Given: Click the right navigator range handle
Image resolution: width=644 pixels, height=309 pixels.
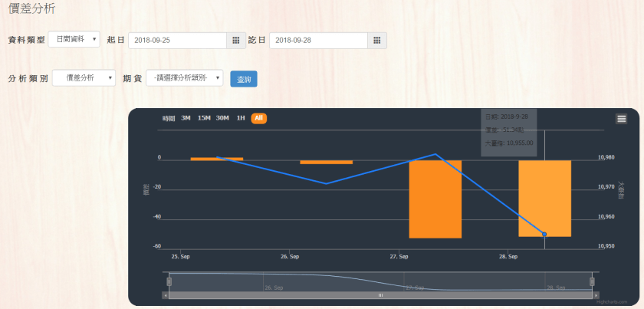Looking at the screenshot, I should (592, 281).
